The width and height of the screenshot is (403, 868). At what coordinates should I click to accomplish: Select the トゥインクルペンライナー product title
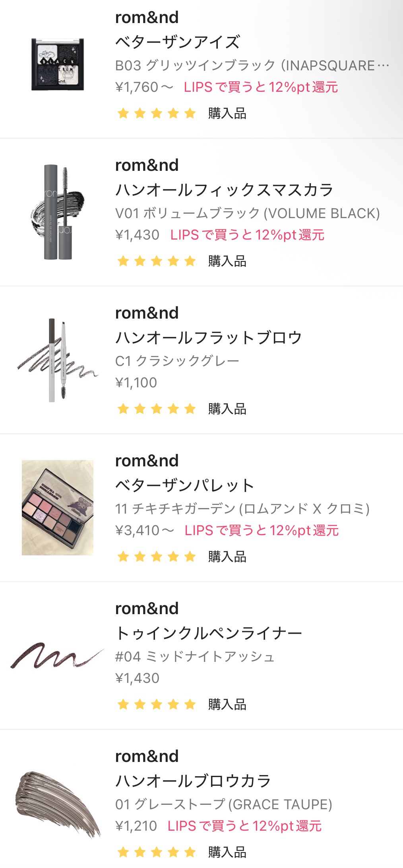209,633
